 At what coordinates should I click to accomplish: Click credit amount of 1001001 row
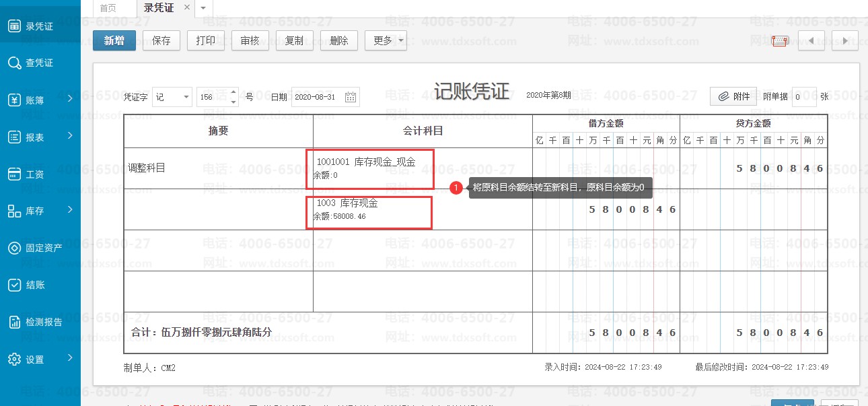point(754,168)
